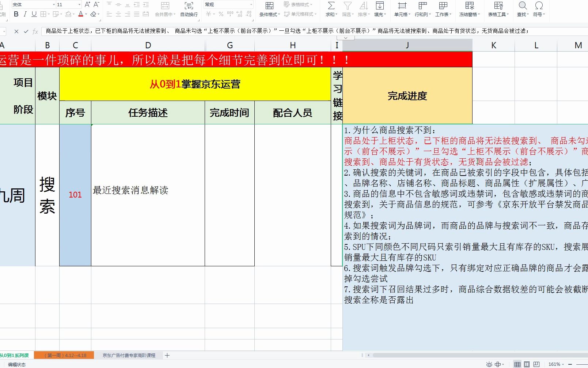Open the number format 常规 dropdown
The image size is (588, 368).
click(x=251, y=5)
